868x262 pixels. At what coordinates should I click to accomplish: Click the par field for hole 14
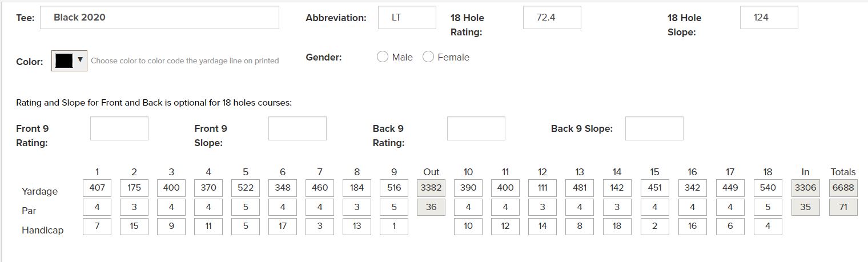coord(617,207)
